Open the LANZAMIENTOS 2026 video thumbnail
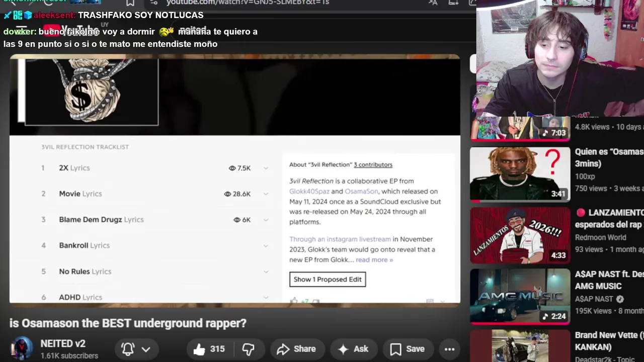This screenshot has width=644, height=362. click(x=520, y=235)
